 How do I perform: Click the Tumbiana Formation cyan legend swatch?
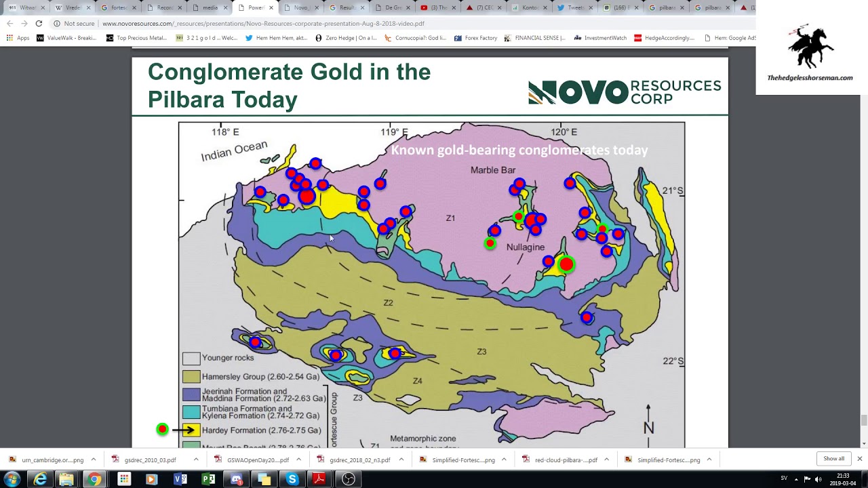tap(191, 412)
